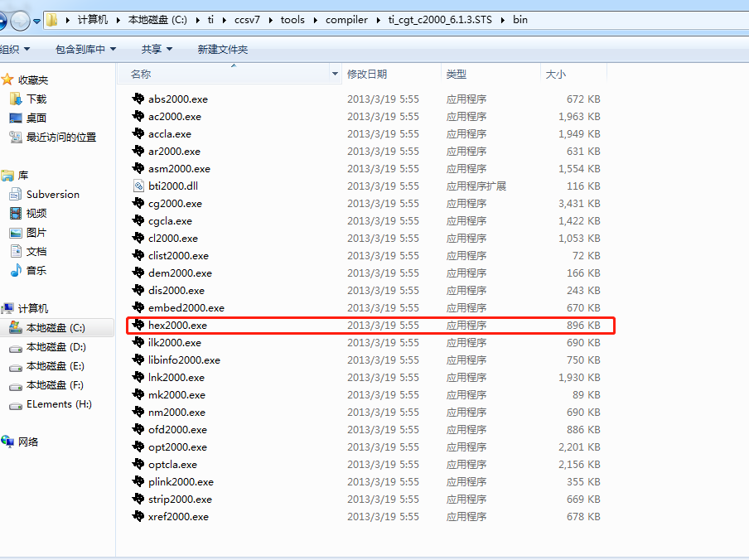Open the 包含到库中 dropdown
The image size is (749, 560).
click(85, 49)
